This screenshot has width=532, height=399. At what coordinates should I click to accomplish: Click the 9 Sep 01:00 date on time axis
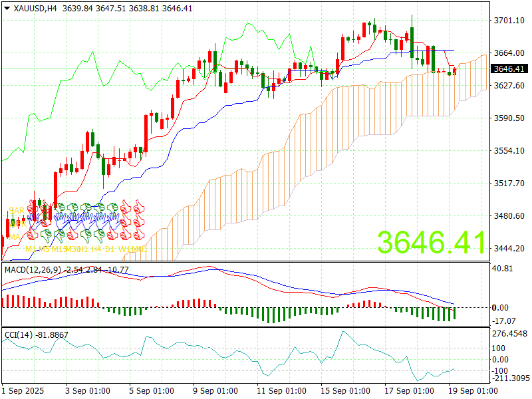[x=215, y=390]
